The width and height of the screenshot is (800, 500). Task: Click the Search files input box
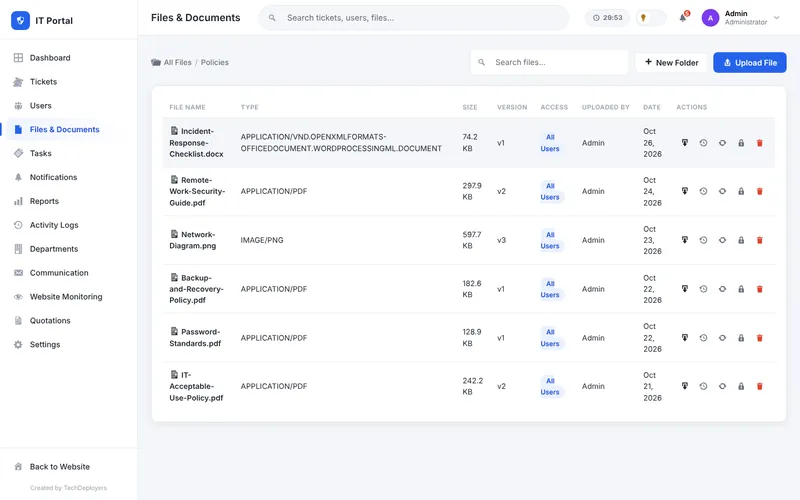point(549,62)
